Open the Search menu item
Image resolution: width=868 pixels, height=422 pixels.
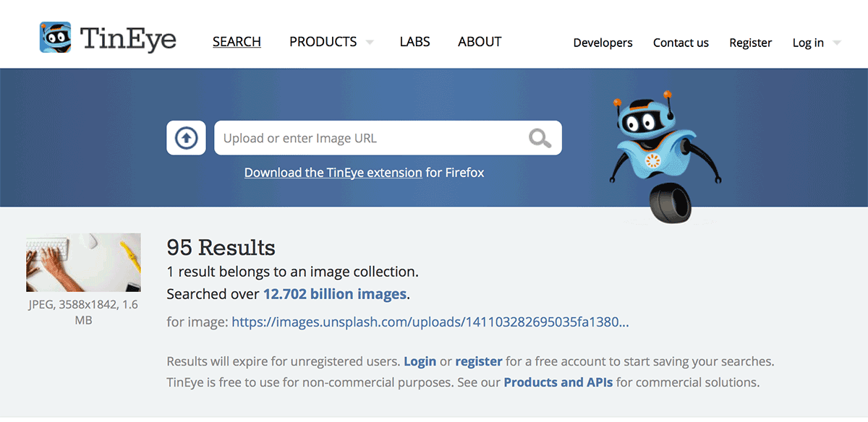point(237,42)
